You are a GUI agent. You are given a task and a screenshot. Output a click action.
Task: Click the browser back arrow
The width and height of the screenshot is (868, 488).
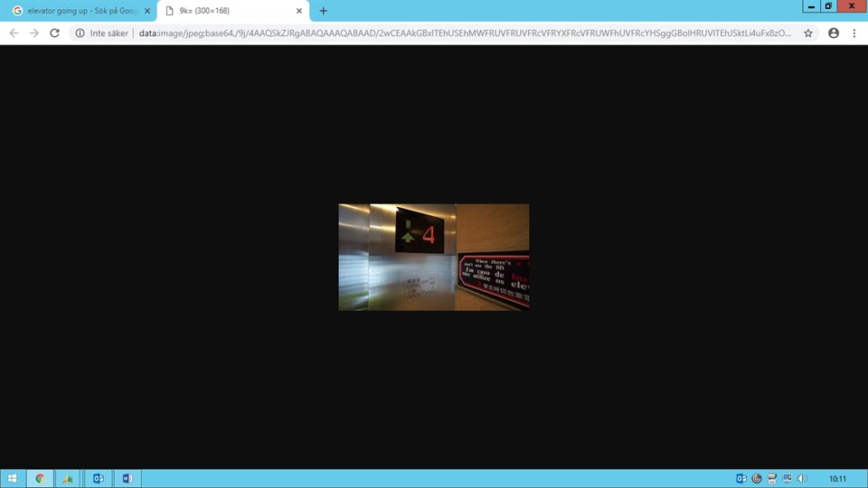pos(14,33)
